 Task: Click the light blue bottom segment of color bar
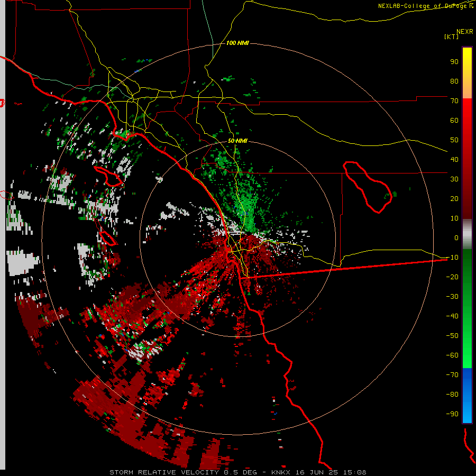click(x=467, y=412)
